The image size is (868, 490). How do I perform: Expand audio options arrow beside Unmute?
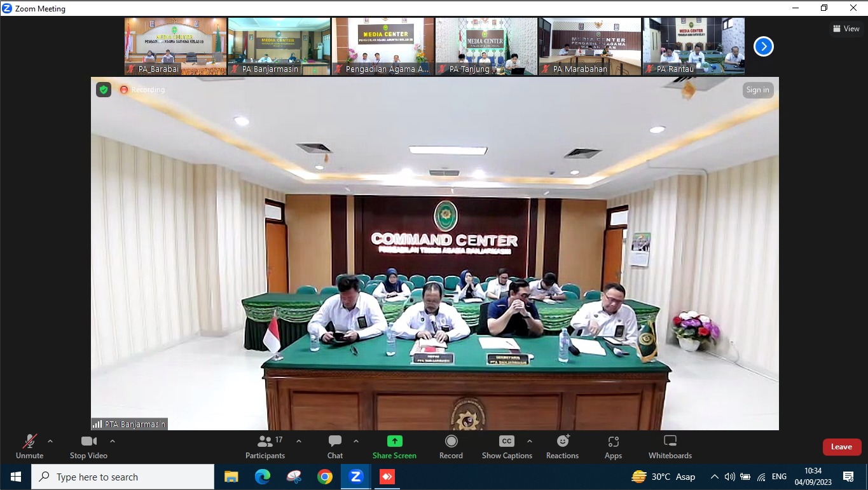click(x=50, y=441)
